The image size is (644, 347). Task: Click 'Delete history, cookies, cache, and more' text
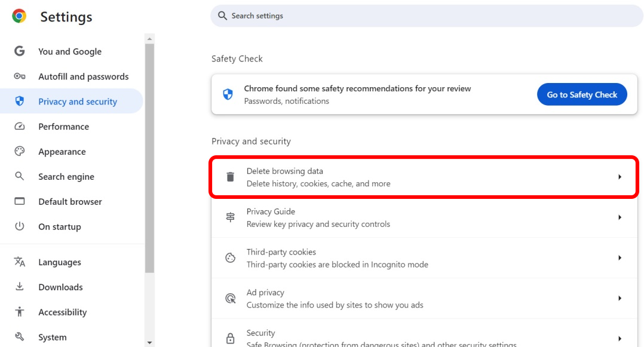[x=318, y=183]
